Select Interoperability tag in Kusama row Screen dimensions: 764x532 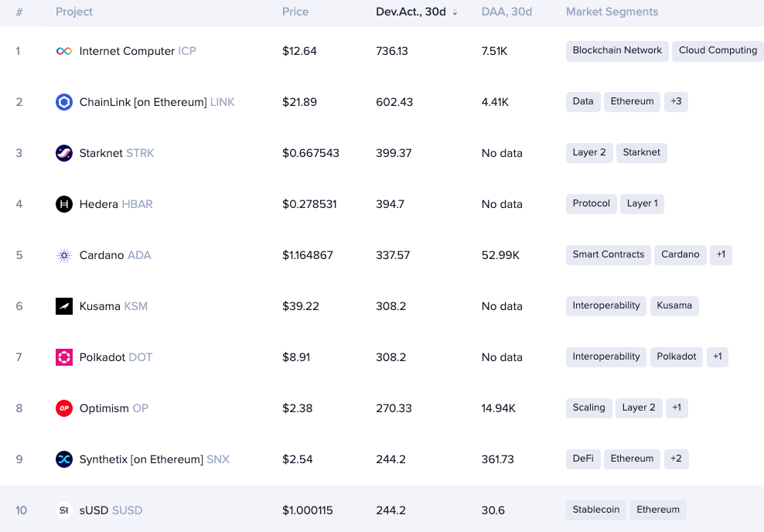click(606, 306)
